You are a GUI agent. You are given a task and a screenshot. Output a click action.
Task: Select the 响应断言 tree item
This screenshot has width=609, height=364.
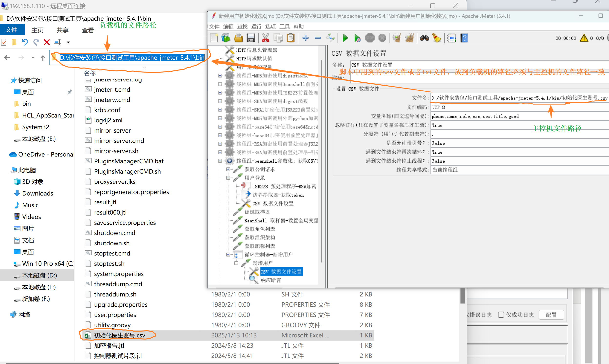pos(271,280)
